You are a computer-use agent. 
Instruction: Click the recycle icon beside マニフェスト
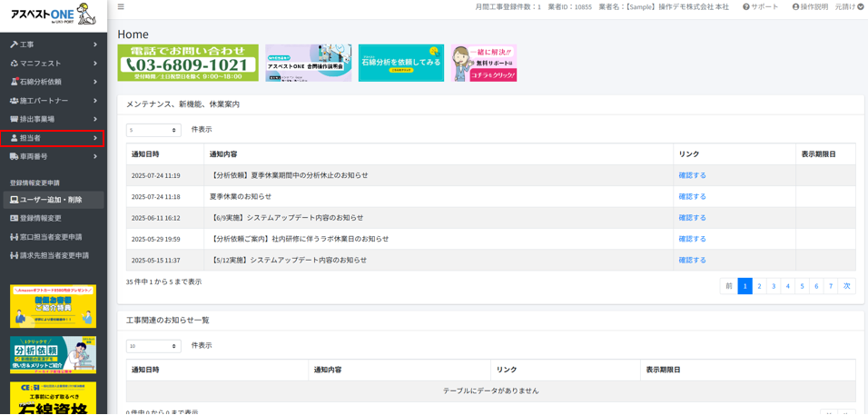tap(14, 64)
